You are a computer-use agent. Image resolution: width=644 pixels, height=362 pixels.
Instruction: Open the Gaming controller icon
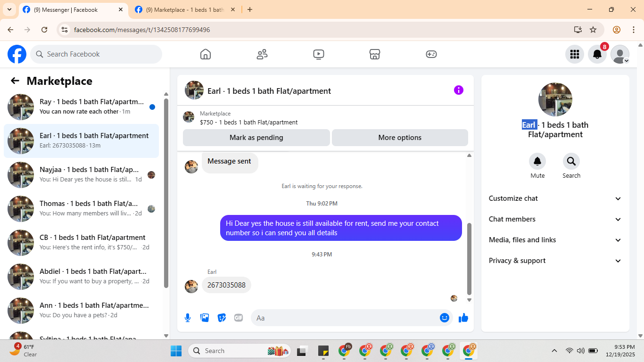coord(431,54)
